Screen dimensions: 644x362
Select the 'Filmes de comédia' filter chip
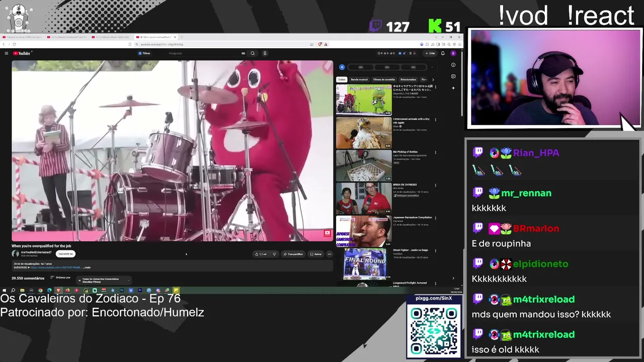(384, 79)
